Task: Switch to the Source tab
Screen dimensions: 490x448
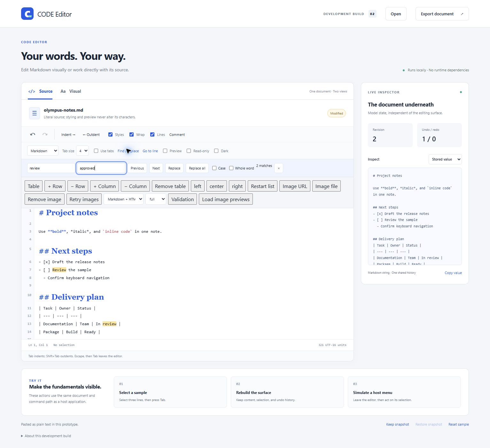Action: click(40, 91)
